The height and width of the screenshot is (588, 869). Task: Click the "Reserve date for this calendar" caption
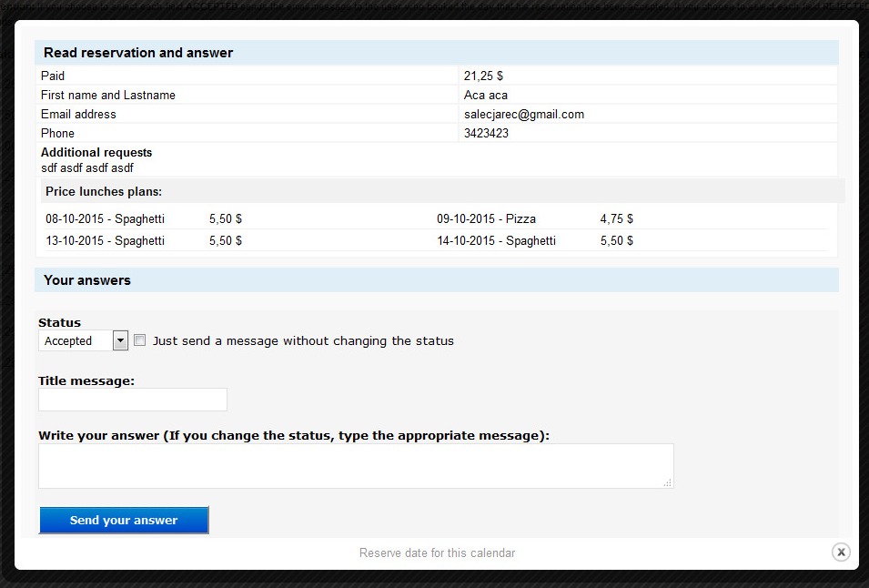[437, 553]
